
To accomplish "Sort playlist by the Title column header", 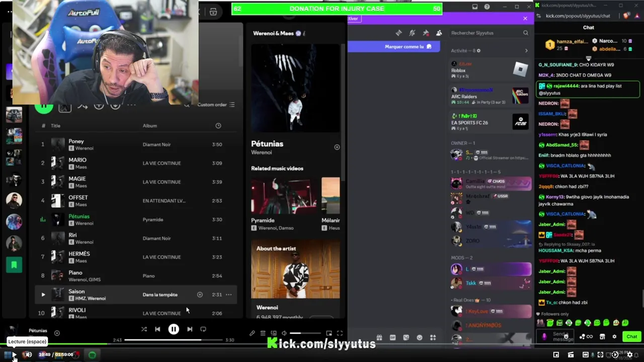I will [x=55, y=126].
